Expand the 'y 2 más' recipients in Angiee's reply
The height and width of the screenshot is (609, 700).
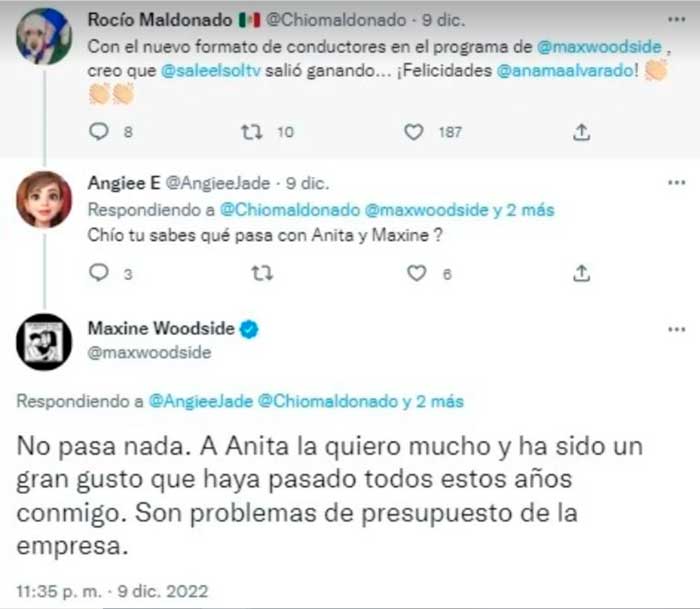(x=524, y=210)
